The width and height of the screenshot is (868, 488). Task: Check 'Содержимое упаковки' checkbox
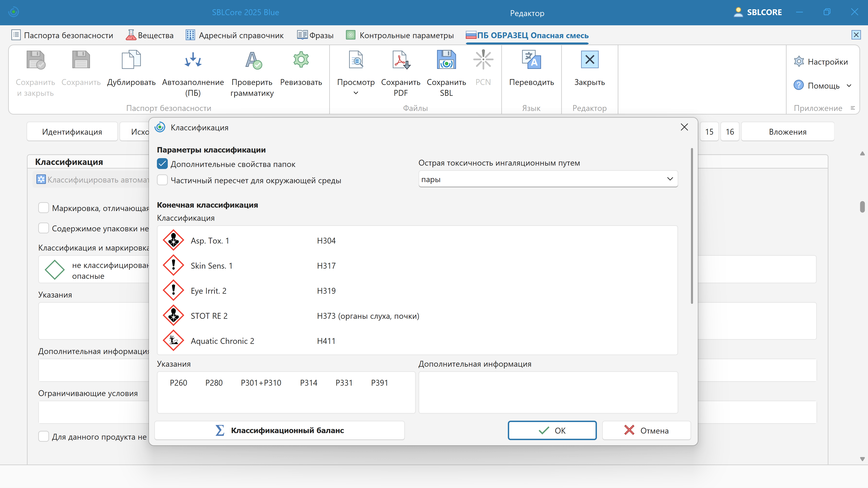43,228
